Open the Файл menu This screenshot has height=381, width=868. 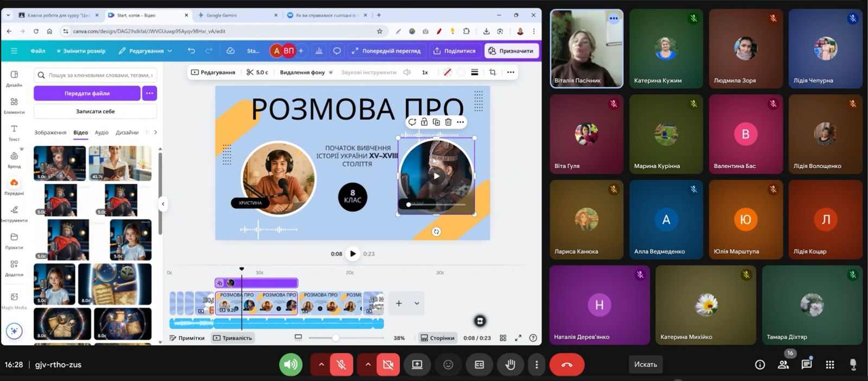pos(38,51)
